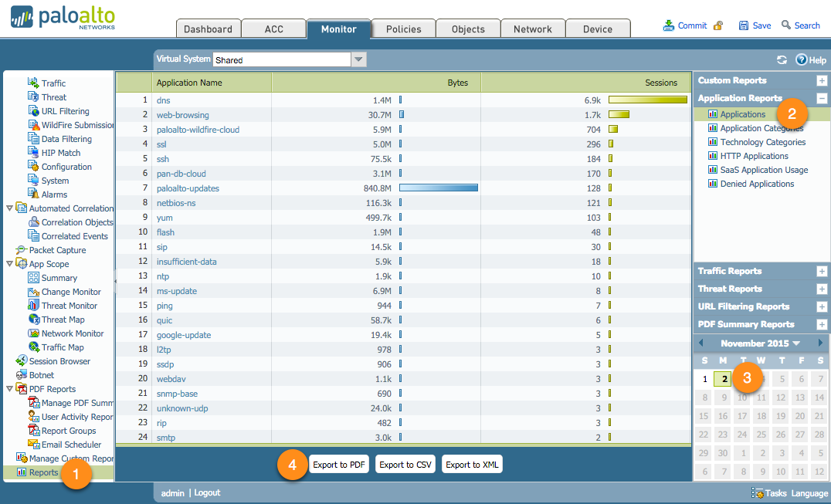
Task: Collapse the Application Reports section
Action: click(x=821, y=98)
